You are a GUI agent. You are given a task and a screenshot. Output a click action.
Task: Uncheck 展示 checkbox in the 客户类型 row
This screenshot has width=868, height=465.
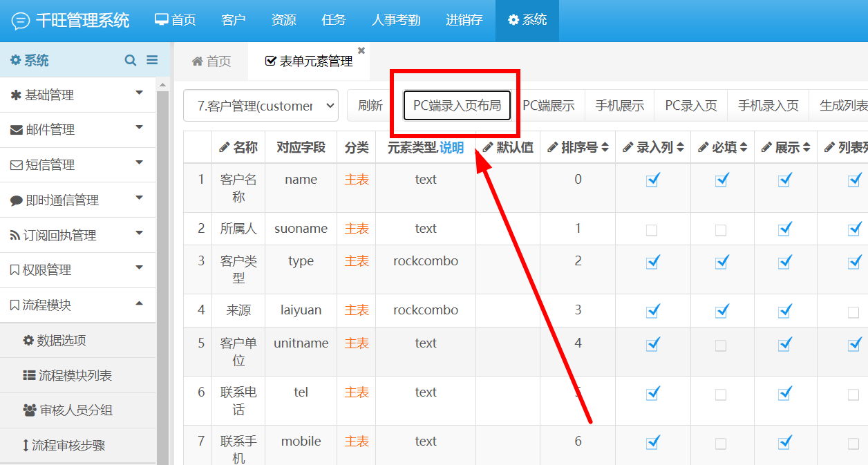784,262
